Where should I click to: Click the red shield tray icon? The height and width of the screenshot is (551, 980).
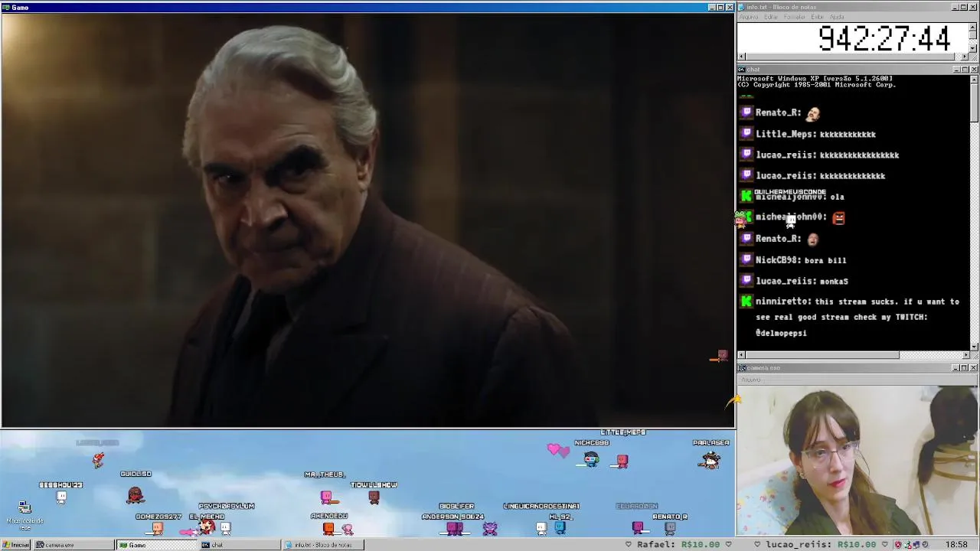899,545
